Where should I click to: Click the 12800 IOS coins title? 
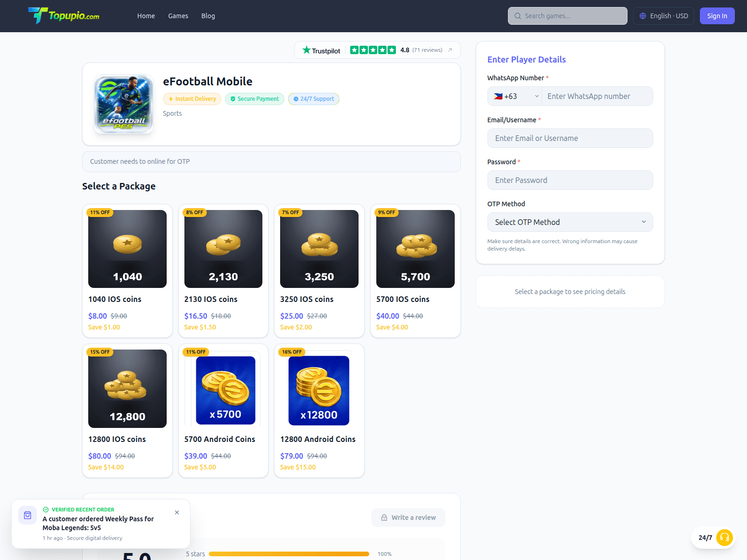pyautogui.click(x=117, y=439)
